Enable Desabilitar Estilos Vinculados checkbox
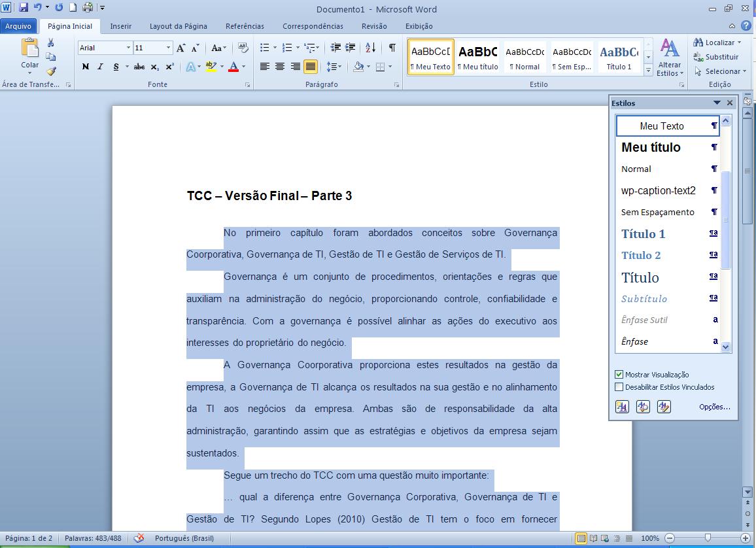Screen dimensions: 756x548 click(619, 386)
